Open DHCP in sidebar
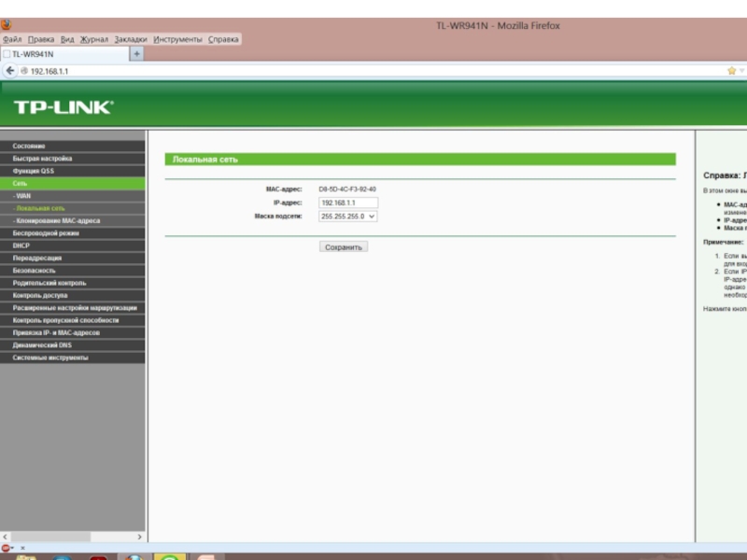747x560 pixels. [73, 245]
